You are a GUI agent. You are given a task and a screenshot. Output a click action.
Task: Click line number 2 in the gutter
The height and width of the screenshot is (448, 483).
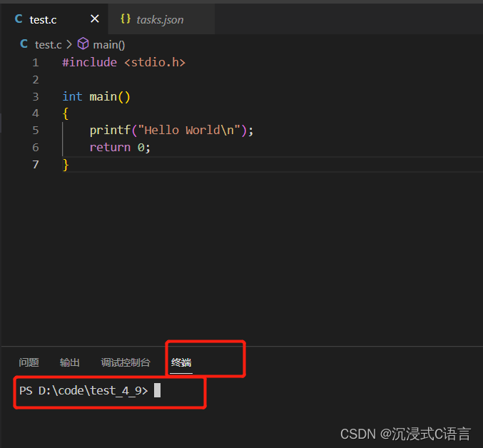[36, 80]
